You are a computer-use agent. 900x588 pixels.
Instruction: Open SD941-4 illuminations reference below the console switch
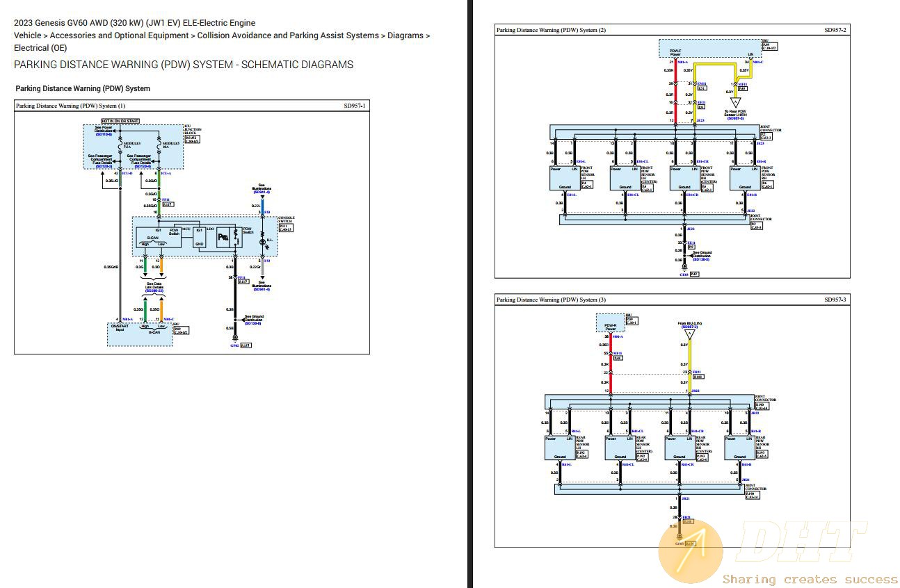262,288
